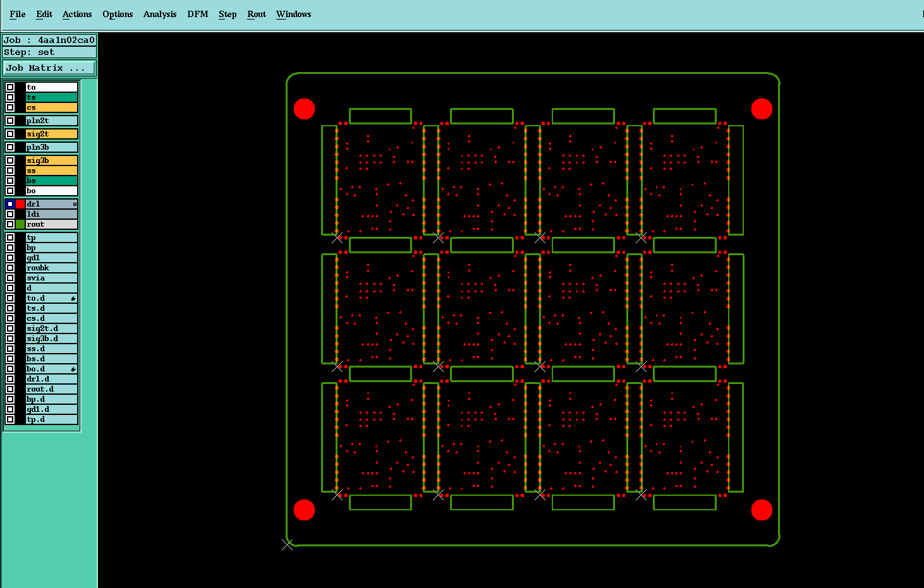This screenshot has width=924, height=588.
Task: Select the ts.d layer name
Action: [52, 308]
